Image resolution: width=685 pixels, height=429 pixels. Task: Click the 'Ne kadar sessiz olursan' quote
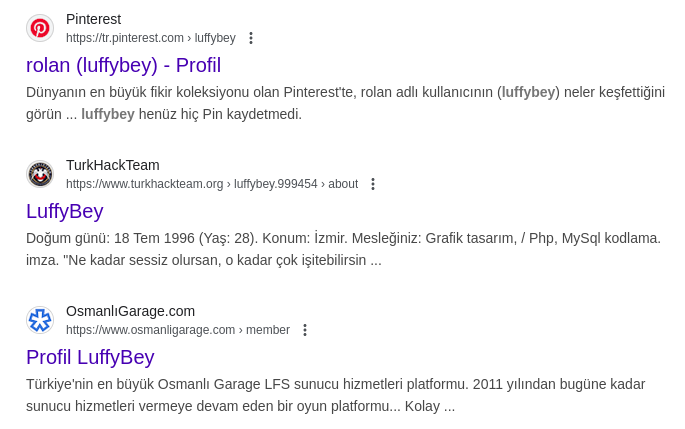[216, 260]
